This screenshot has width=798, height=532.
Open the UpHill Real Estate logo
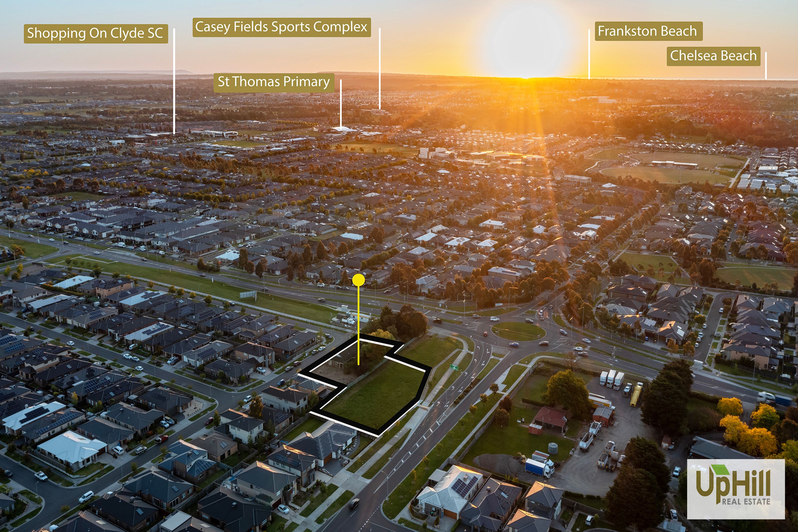[x=736, y=489]
